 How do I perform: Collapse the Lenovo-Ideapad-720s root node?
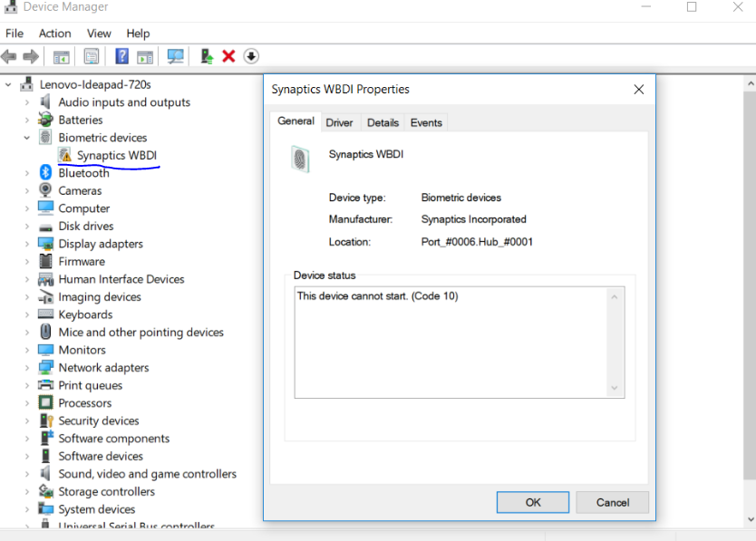tap(8, 85)
